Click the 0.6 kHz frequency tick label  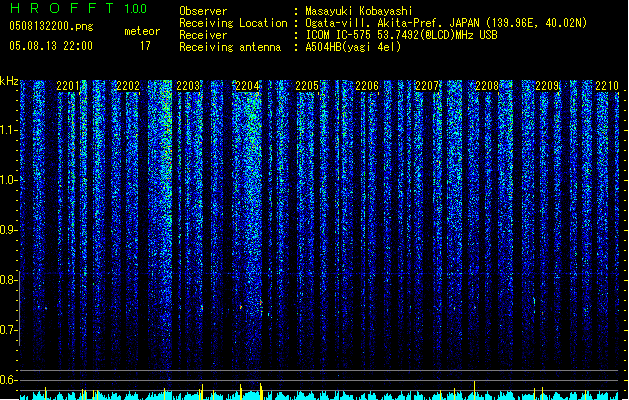(x=9, y=380)
